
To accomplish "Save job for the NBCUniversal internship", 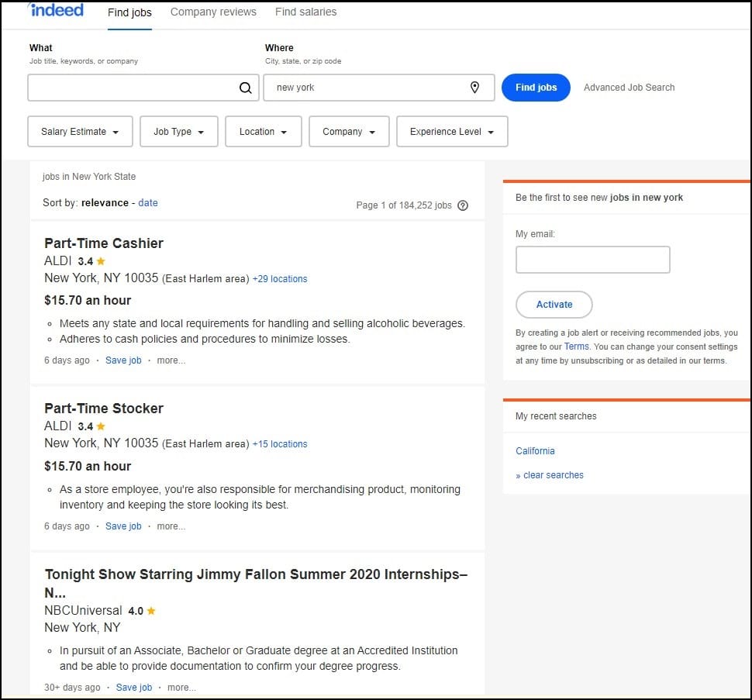I will coord(134,687).
